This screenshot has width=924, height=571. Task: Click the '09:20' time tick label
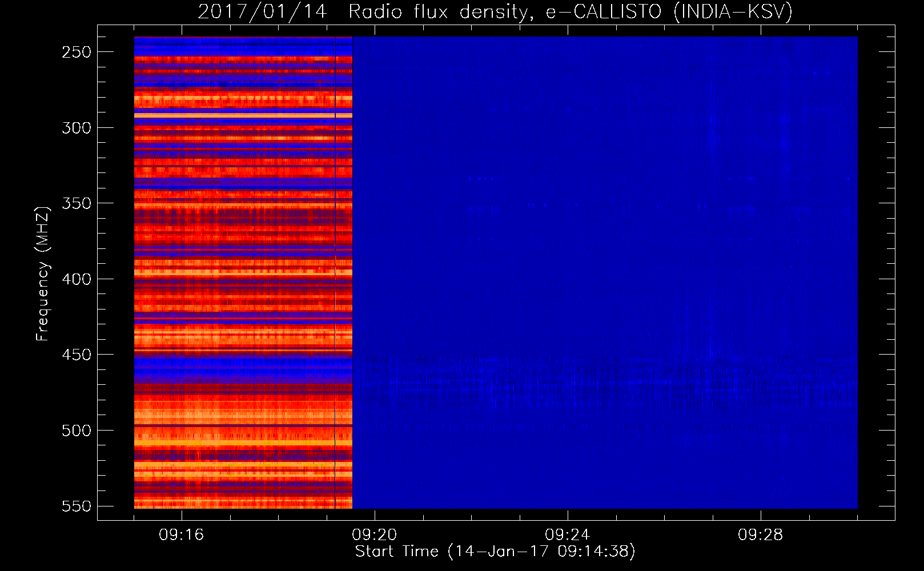[x=374, y=535]
